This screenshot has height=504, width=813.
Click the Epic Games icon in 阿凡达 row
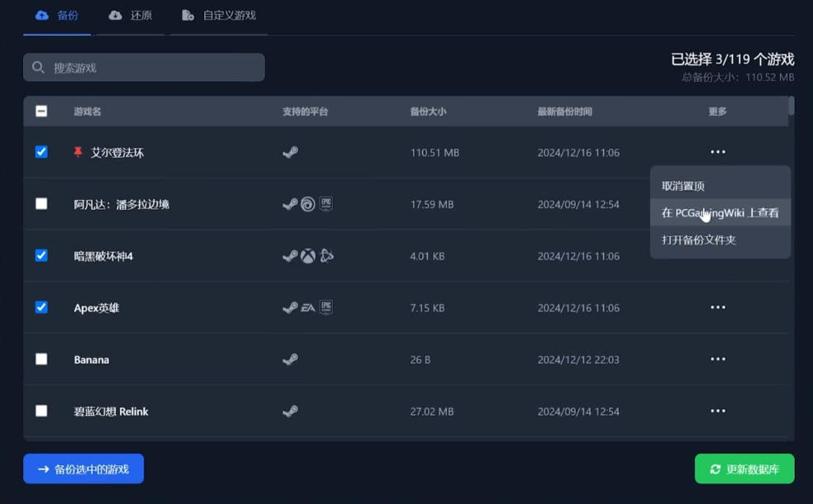(326, 204)
